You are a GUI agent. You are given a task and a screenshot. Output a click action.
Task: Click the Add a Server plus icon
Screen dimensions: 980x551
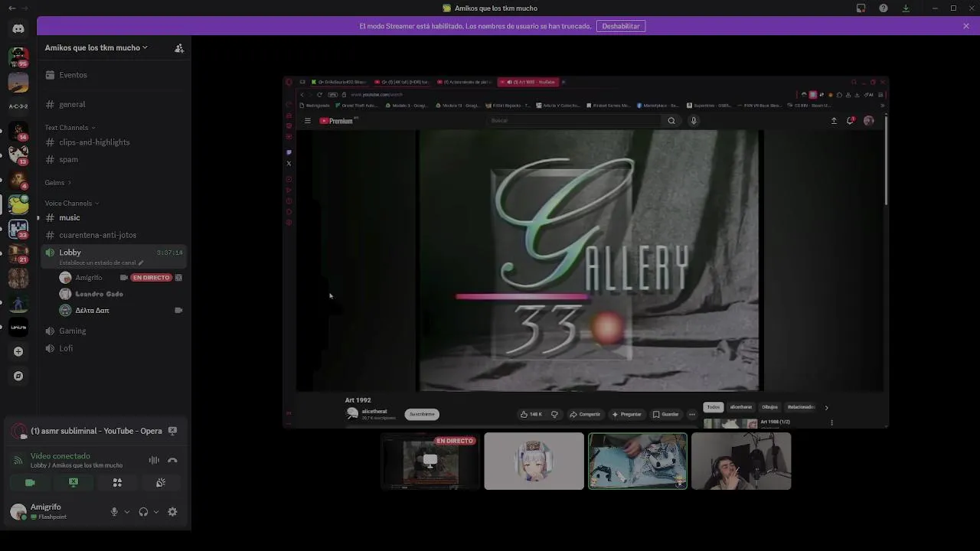(x=18, y=351)
